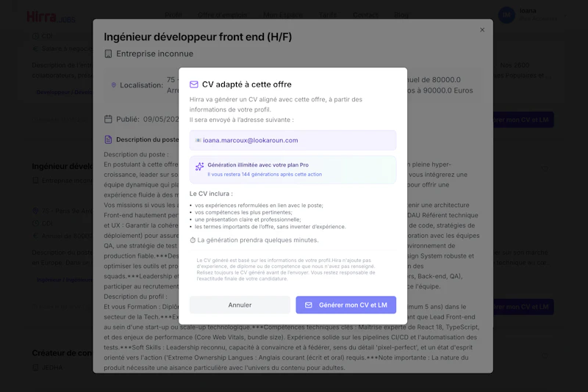Click the job title Ingénieur développeur front end (H/F)
This screenshot has width=588, height=392.
point(198,37)
